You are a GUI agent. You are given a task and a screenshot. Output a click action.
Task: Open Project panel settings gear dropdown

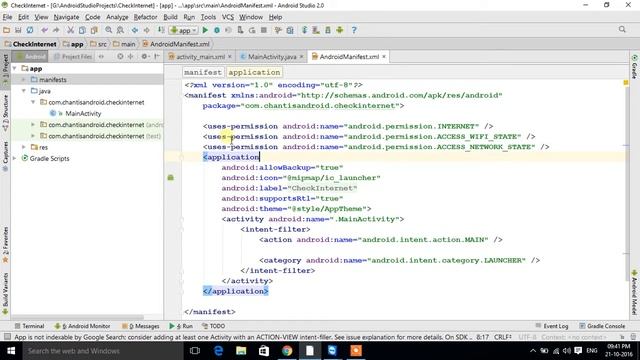point(145,56)
